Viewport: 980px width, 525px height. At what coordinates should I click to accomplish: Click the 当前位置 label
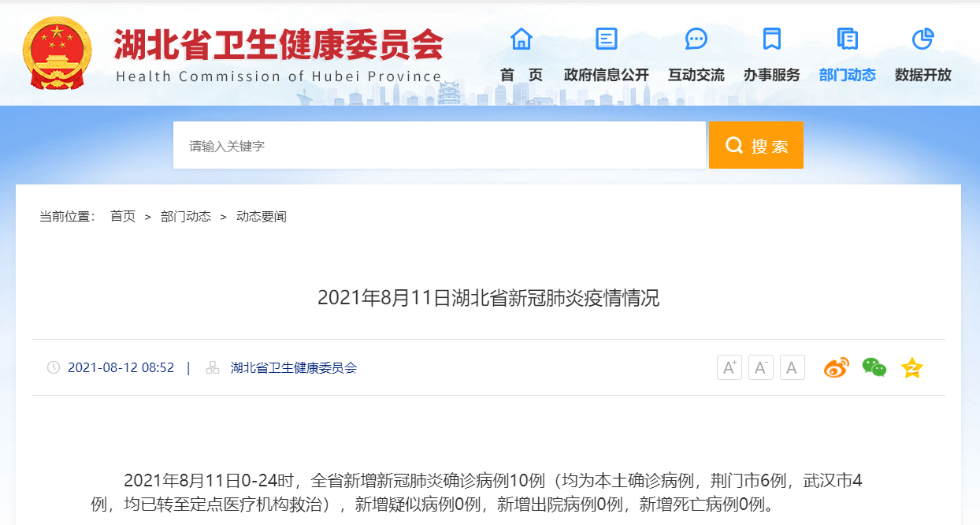click(x=68, y=216)
